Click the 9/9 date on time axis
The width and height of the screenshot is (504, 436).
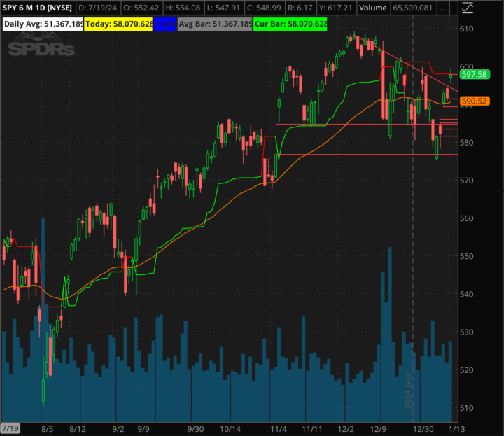tap(143, 429)
